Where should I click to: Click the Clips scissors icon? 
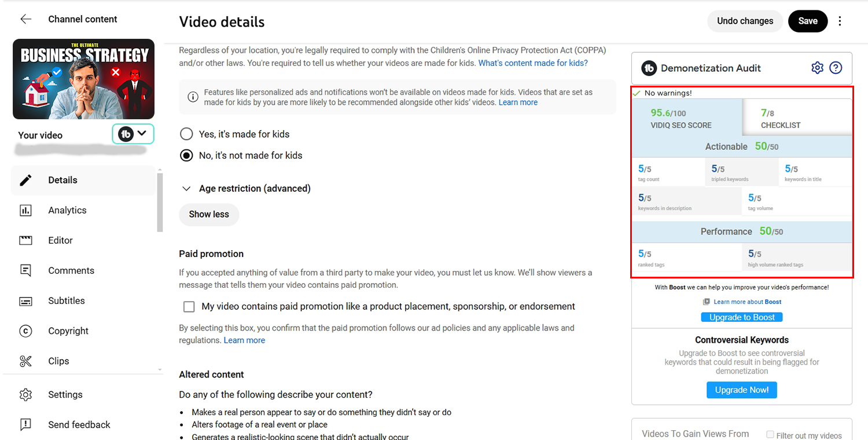(25, 361)
